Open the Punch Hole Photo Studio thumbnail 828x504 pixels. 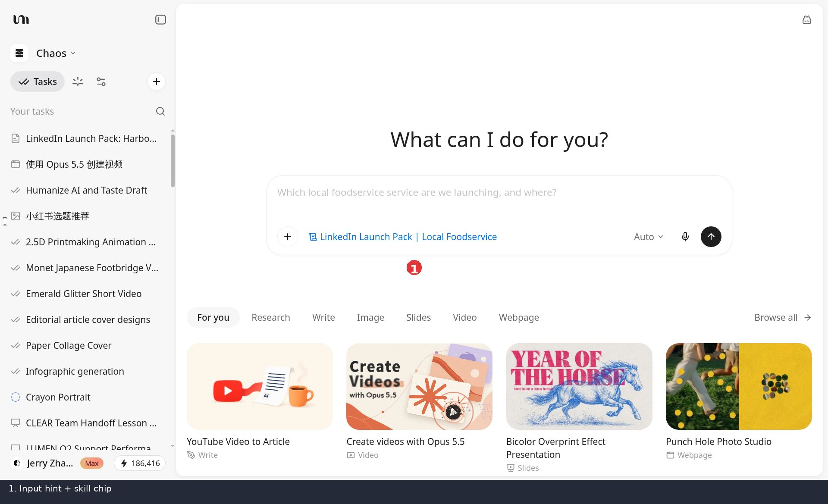(x=739, y=386)
